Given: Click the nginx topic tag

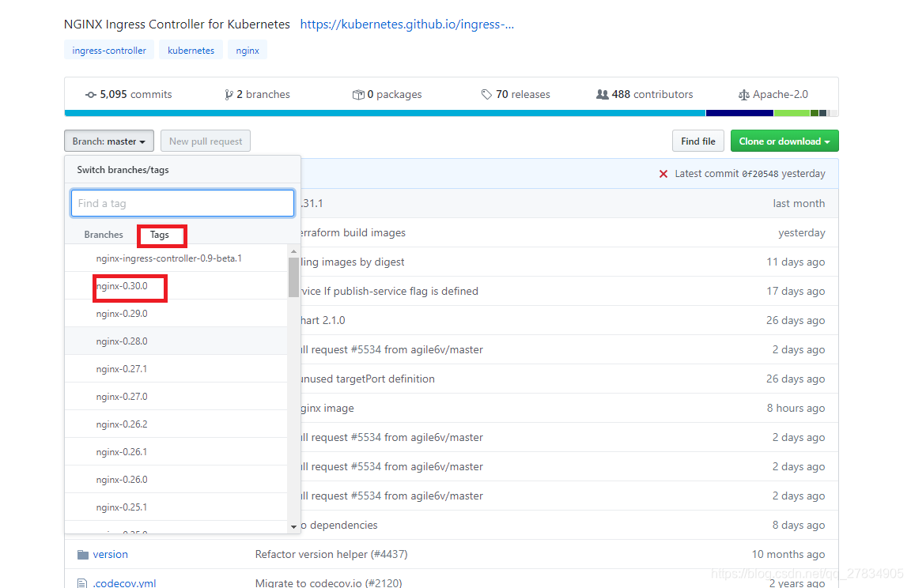Looking at the screenshot, I should (x=248, y=51).
